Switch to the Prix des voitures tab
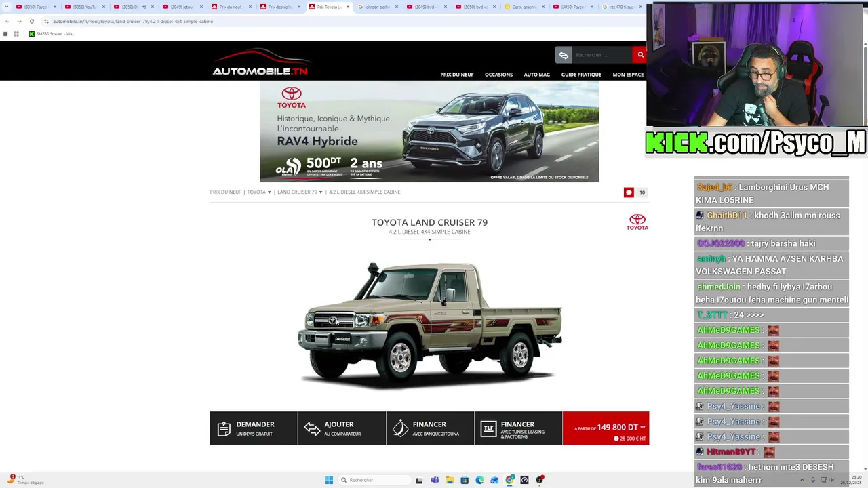 click(x=279, y=7)
